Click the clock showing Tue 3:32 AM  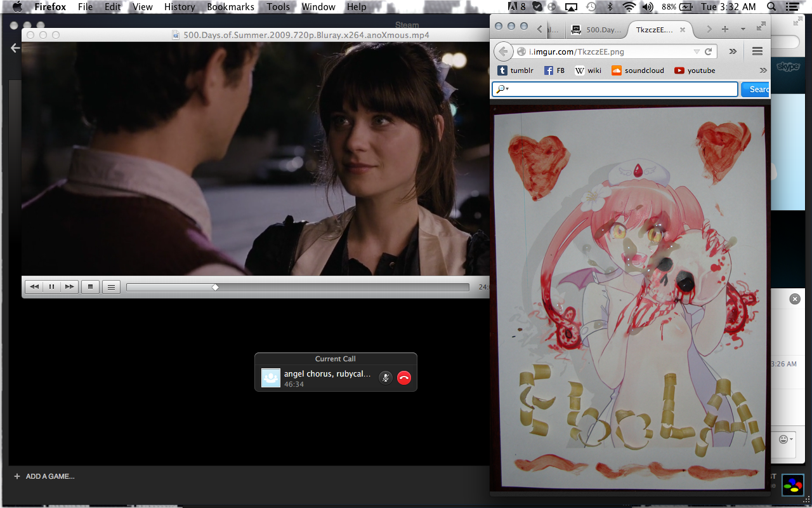tap(729, 7)
